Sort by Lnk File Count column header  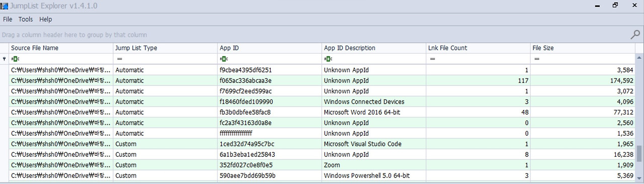pos(478,48)
